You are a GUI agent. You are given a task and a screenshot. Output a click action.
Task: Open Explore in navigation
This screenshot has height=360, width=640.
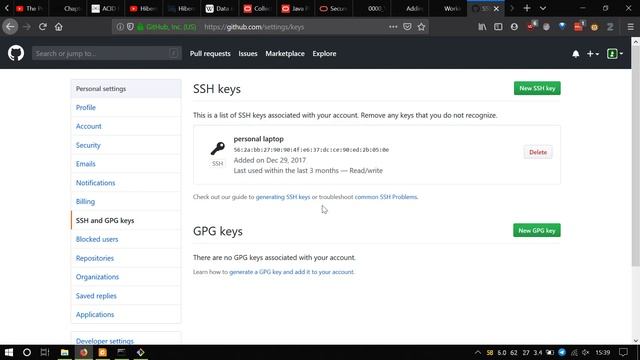[324, 53]
